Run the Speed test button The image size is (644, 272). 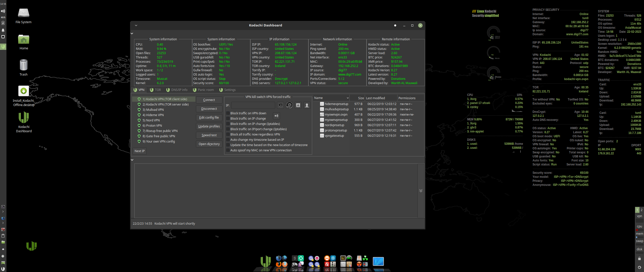[209, 135]
